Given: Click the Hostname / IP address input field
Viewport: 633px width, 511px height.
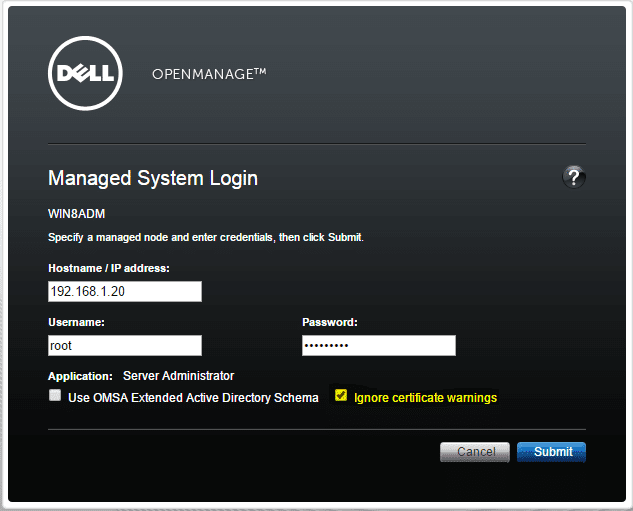Looking at the screenshot, I should pos(125,292).
